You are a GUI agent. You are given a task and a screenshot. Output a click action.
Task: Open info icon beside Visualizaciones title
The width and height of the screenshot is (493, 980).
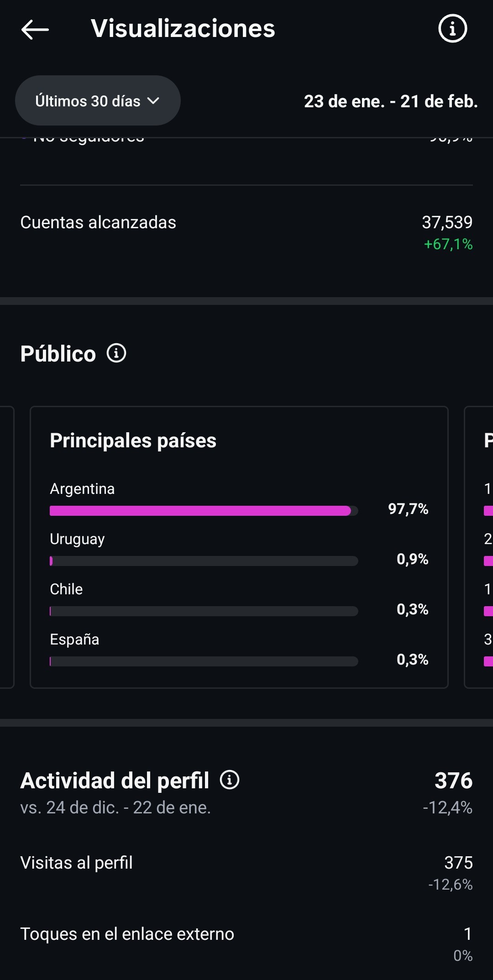pyautogui.click(x=452, y=28)
